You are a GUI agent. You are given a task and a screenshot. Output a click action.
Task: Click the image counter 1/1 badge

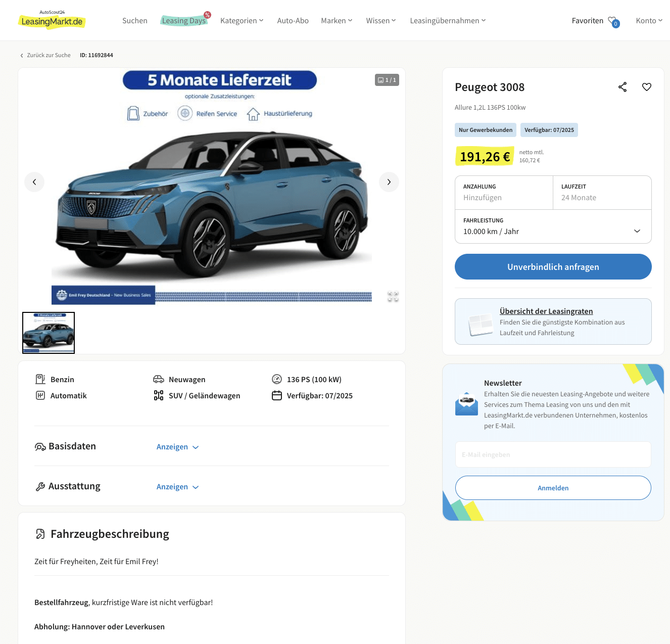pos(387,80)
